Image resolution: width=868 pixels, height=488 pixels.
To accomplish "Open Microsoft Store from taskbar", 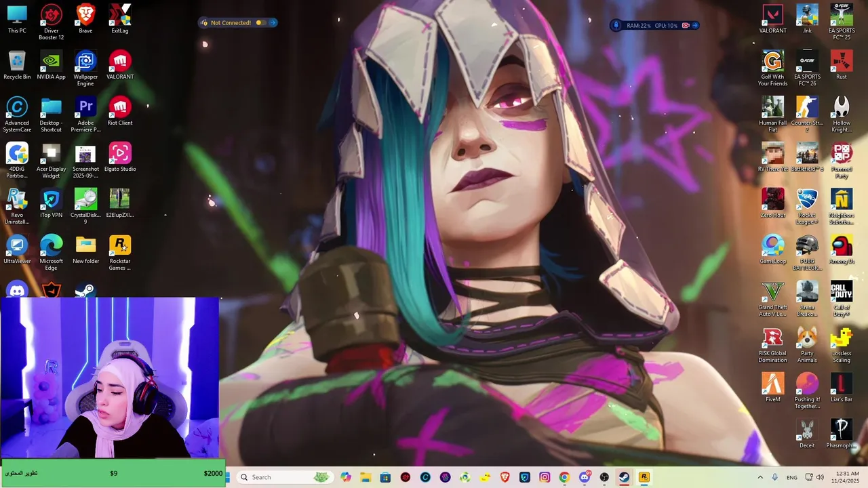I will (385, 477).
